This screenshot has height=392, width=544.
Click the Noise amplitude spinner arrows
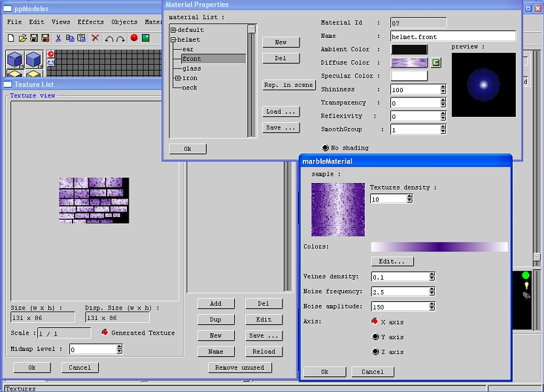432,306
